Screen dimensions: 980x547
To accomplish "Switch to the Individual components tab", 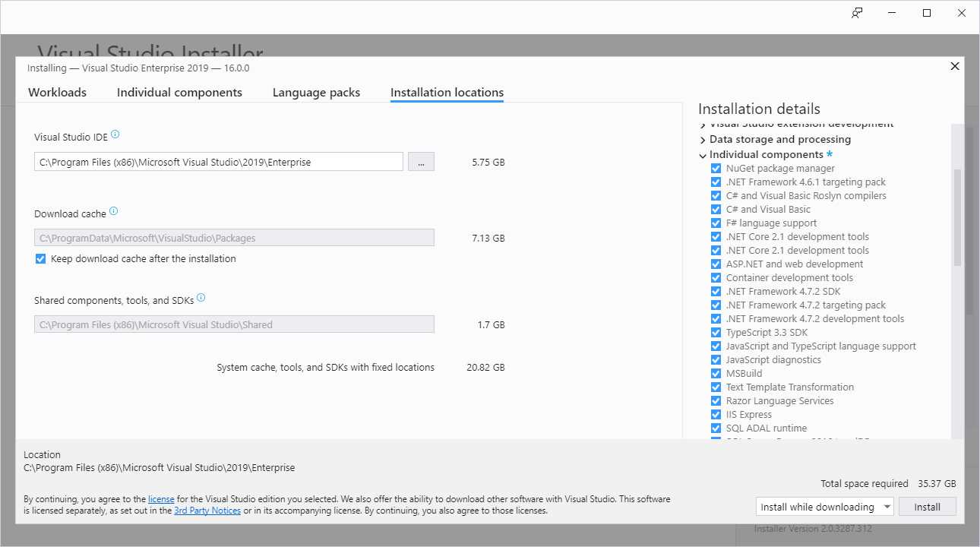I will pyautogui.click(x=179, y=92).
